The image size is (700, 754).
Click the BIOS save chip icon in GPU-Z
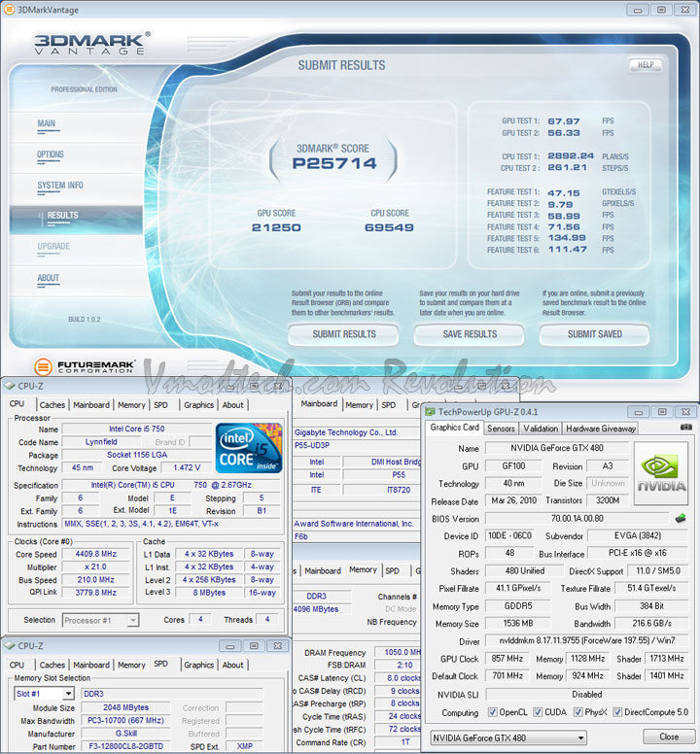681,519
